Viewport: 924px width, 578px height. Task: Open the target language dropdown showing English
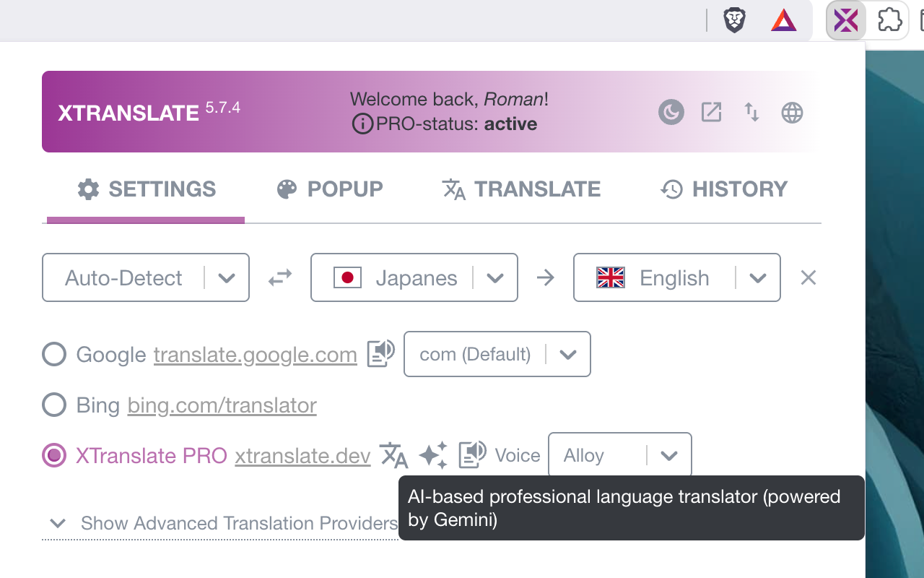(x=758, y=277)
